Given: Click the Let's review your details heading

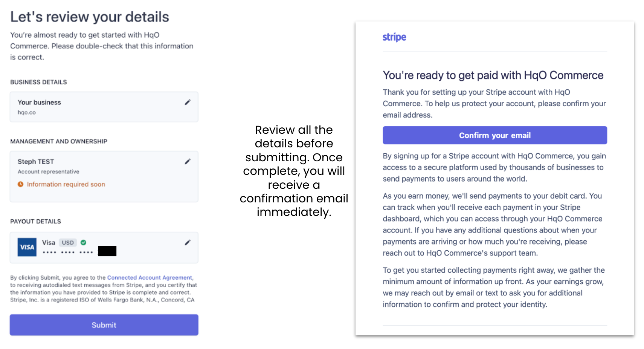Looking at the screenshot, I should tap(90, 17).
